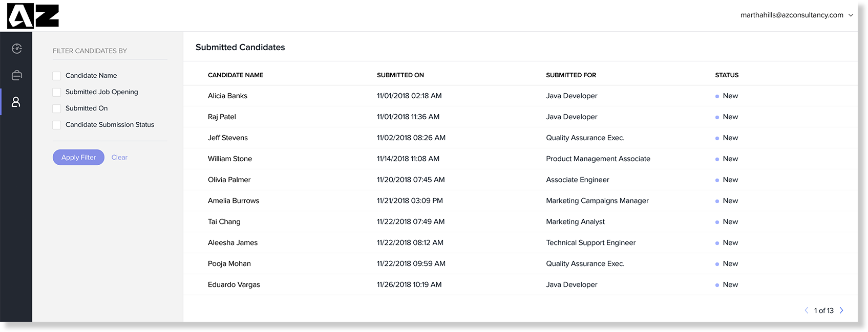Click Quality Assurance Exec. in Pooja Mohan row
The height and width of the screenshot is (332, 868).
(x=585, y=263)
